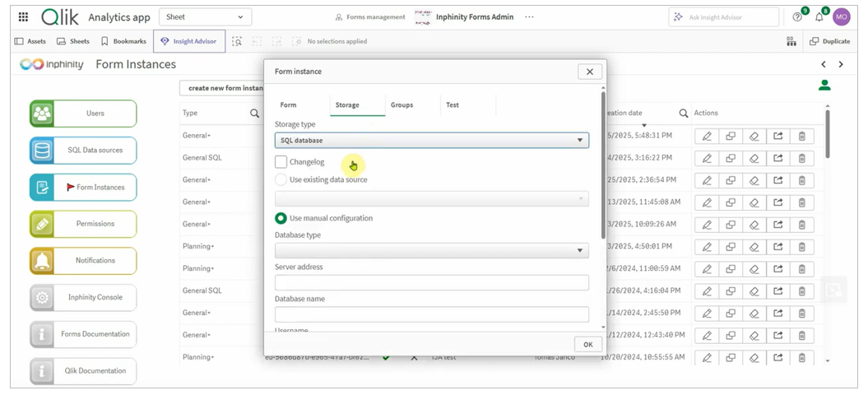Open the Notifications navigation button
This screenshot has height=395, width=868.
[x=83, y=260]
